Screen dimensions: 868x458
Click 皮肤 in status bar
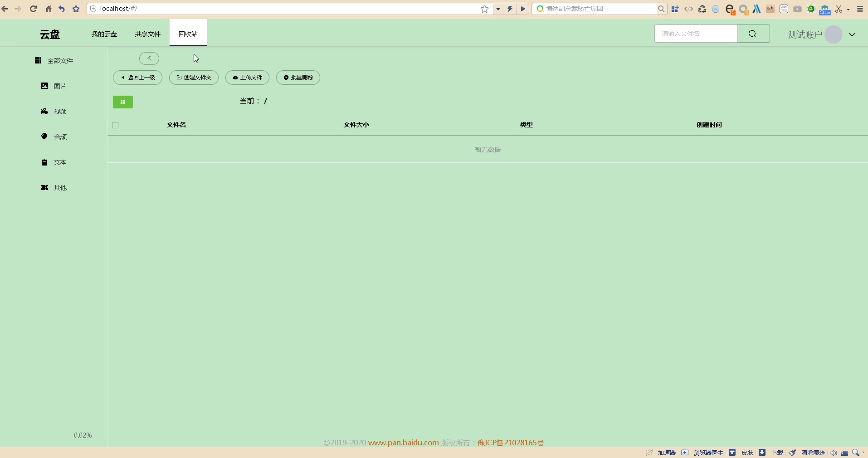[x=747, y=453]
